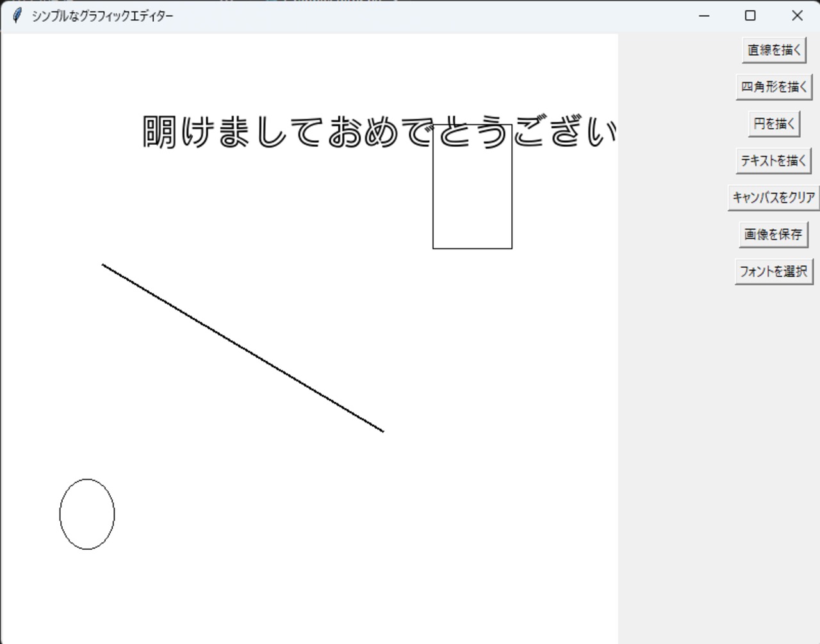Choose the 円を描く button
Image resolution: width=820 pixels, height=644 pixels.
(774, 124)
